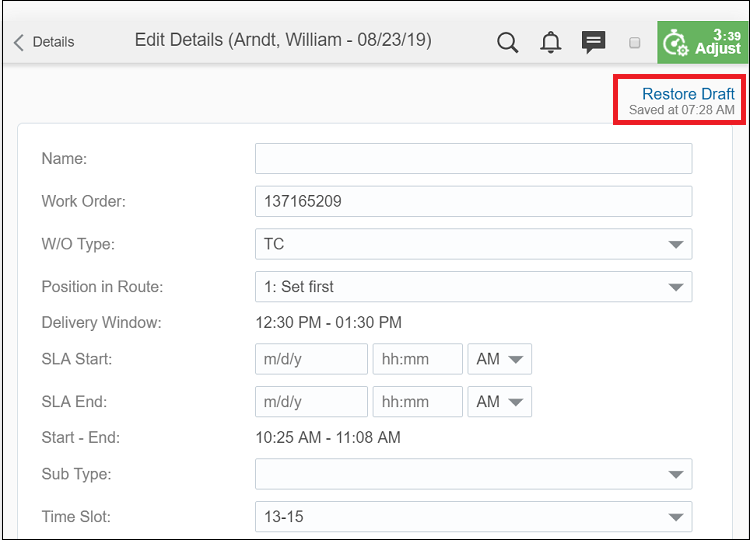Click the Edit Details page title
Image resolution: width=750 pixels, height=540 pixels.
283,40
